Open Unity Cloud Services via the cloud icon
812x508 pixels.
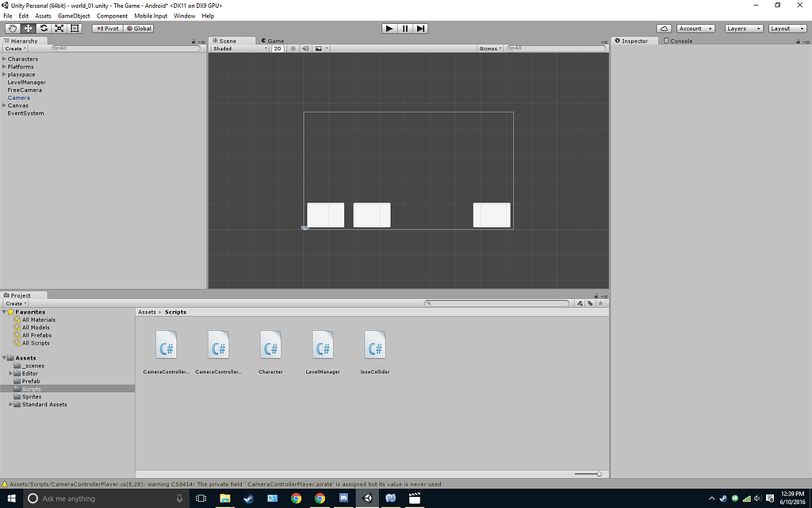pyautogui.click(x=664, y=28)
